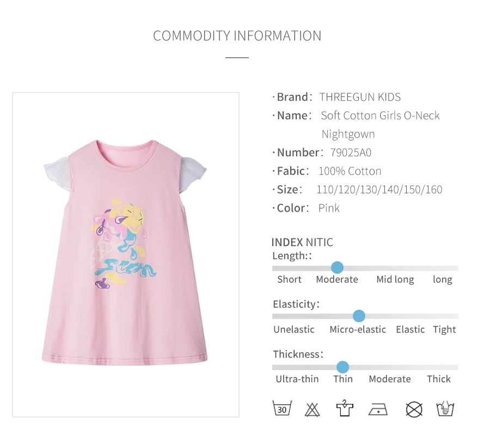Click the 'Thick' thickness label
Image resolution: width=490 pixels, height=448 pixels.
pyautogui.click(x=439, y=379)
